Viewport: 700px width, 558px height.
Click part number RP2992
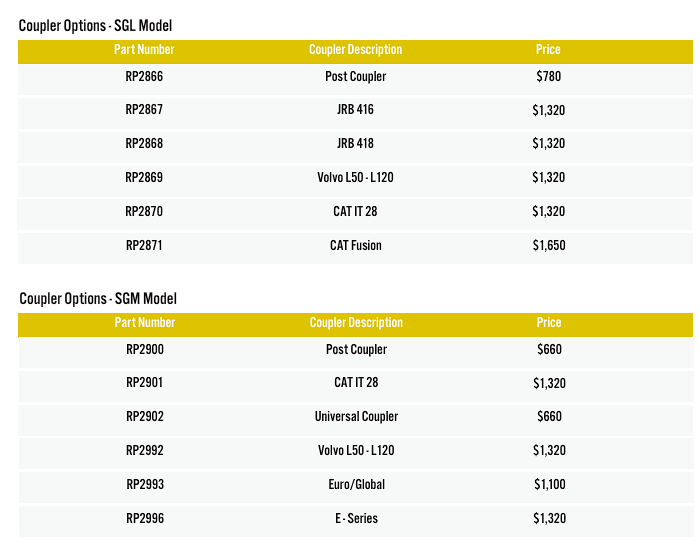click(x=145, y=451)
